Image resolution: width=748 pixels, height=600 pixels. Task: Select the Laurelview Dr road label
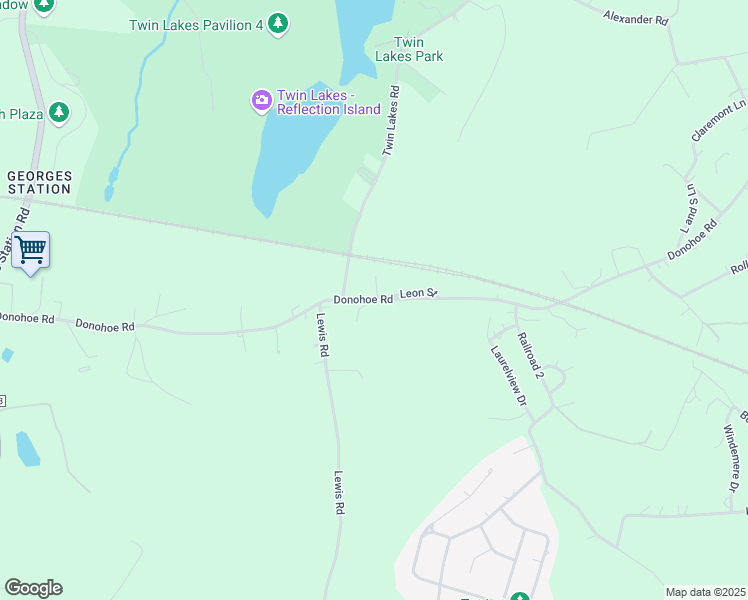point(509,376)
